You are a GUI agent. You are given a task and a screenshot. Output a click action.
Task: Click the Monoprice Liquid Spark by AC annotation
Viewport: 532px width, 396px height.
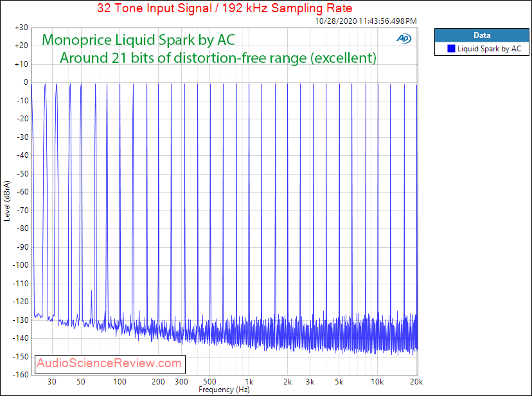(138, 40)
